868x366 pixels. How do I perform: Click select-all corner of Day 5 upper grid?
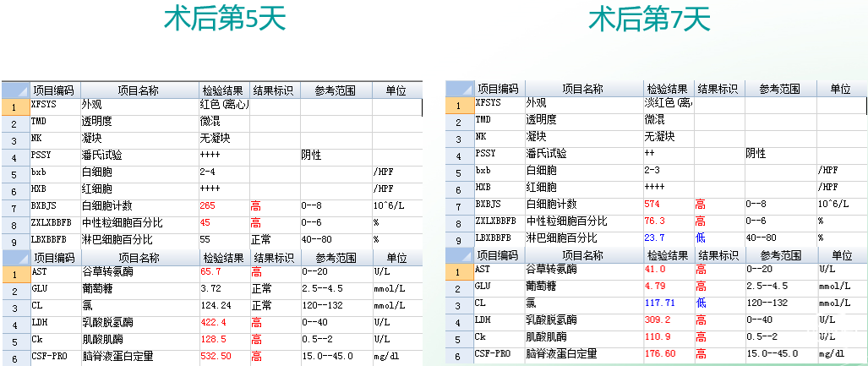click(15, 90)
